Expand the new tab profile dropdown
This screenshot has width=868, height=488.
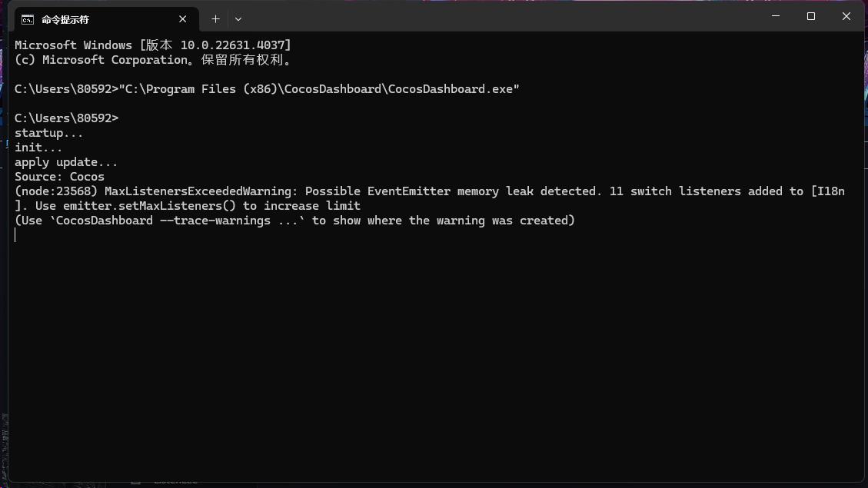[238, 18]
